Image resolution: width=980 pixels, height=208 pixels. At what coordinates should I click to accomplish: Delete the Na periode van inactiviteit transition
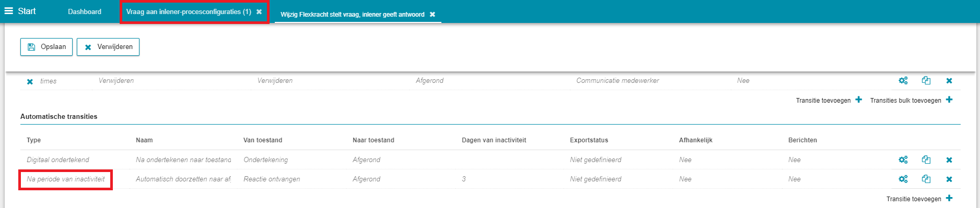[949, 179]
